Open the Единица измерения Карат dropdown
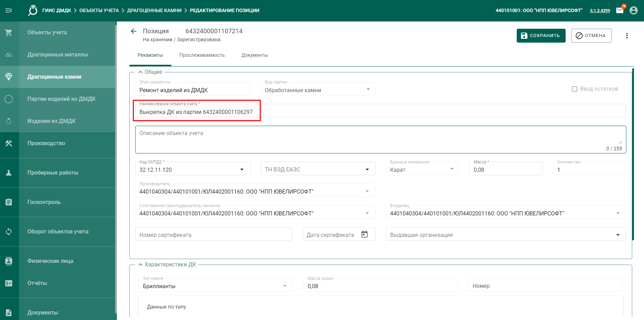The width and height of the screenshot is (644, 320). point(422,169)
